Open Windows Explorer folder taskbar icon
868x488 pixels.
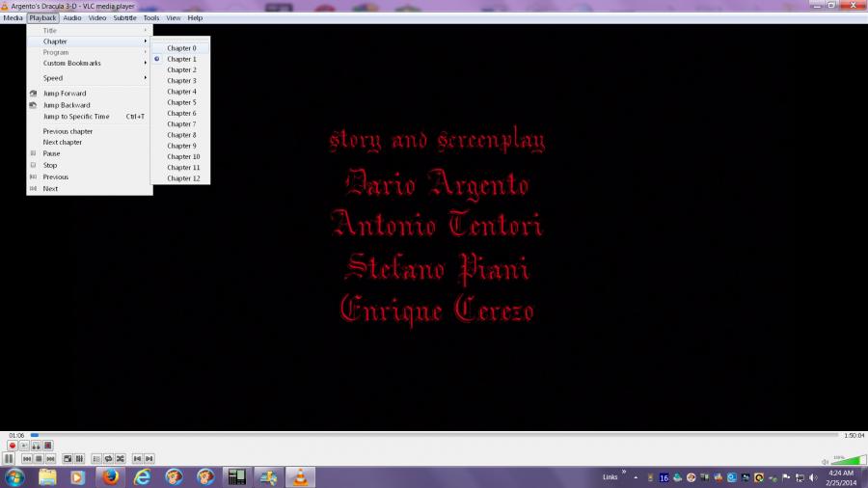[47, 477]
